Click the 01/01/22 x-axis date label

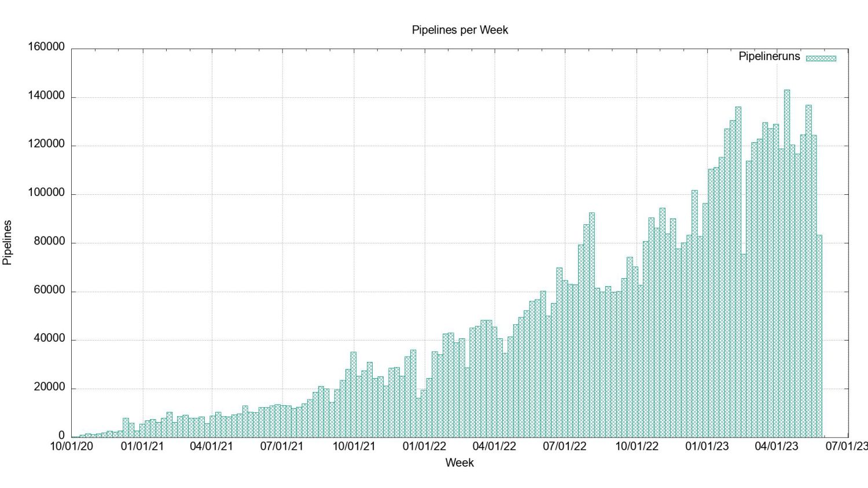[424, 446]
